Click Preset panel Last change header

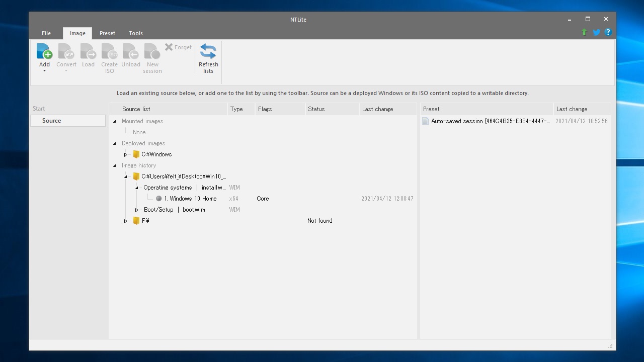(x=582, y=109)
